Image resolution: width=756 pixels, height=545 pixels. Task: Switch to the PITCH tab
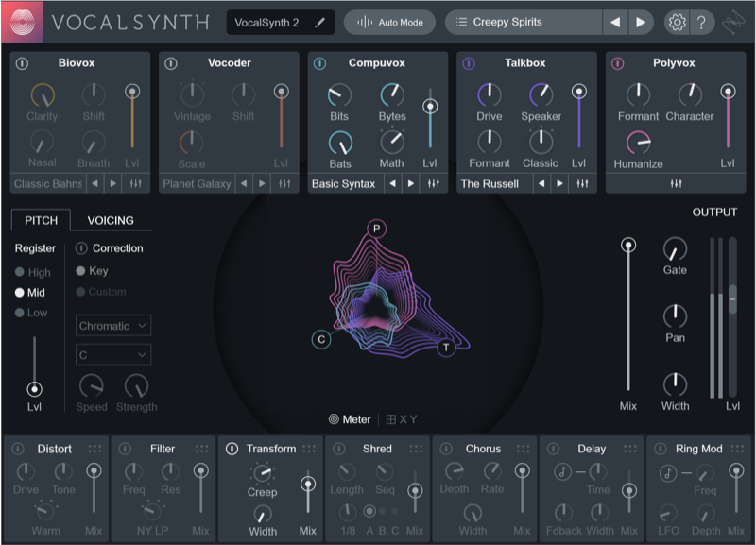point(41,220)
